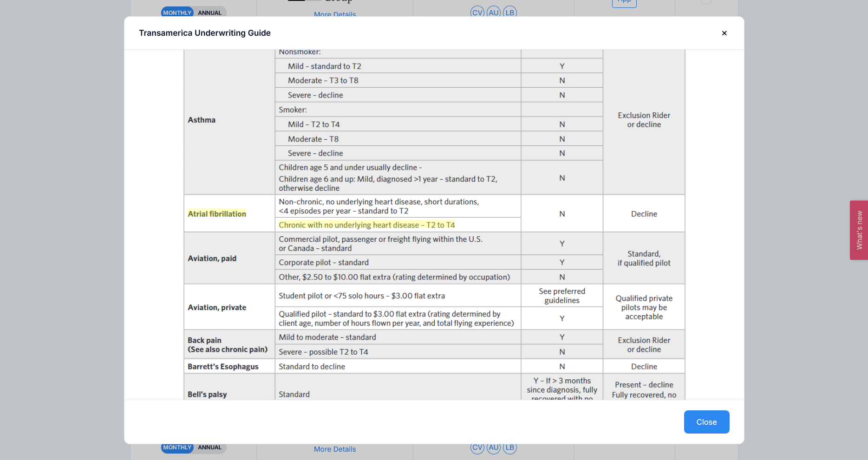Click 'Mild – T2 to T4' smoker entry
The width and height of the screenshot is (868, 460).
tap(314, 124)
